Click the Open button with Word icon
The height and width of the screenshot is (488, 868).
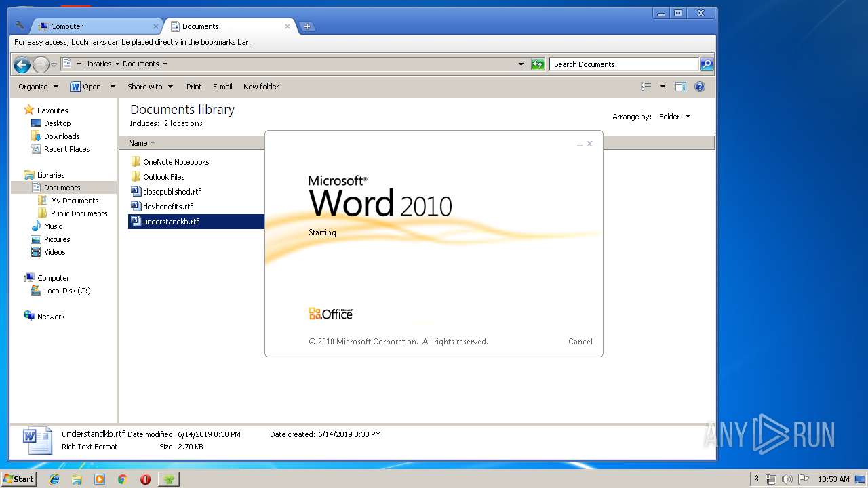pos(85,87)
